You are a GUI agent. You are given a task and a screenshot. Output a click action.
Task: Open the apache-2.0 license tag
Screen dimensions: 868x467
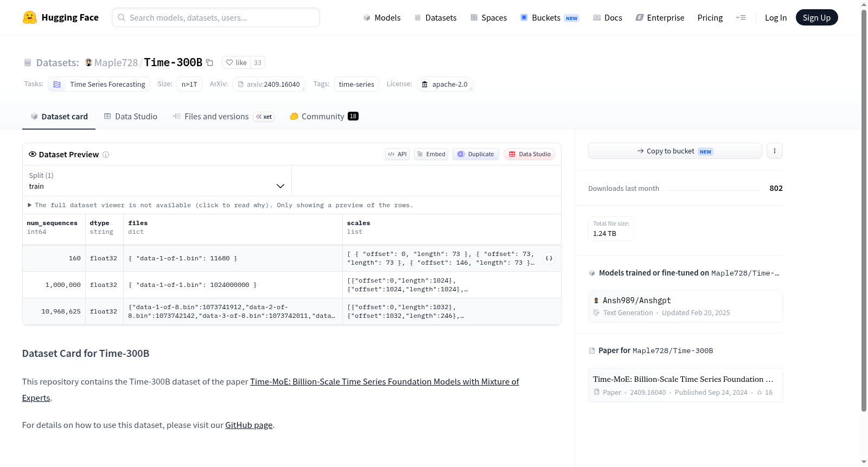[x=445, y=84]
